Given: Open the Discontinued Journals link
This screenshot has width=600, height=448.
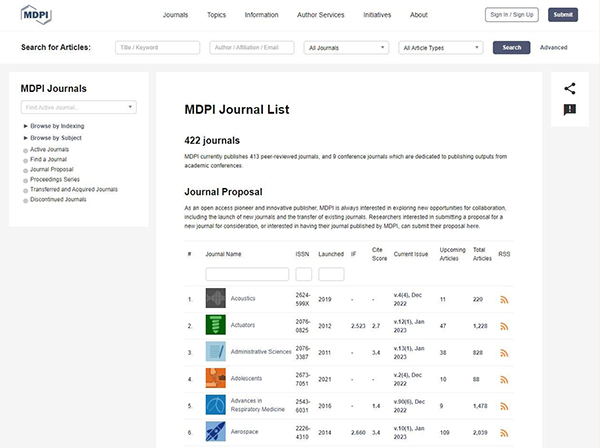Looking at the screenshot, I should [x=58, y=199].
